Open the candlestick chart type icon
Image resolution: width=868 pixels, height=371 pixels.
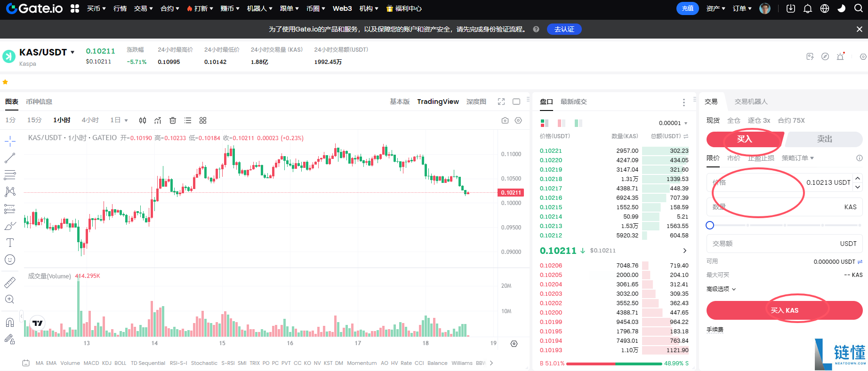point(143,120)
